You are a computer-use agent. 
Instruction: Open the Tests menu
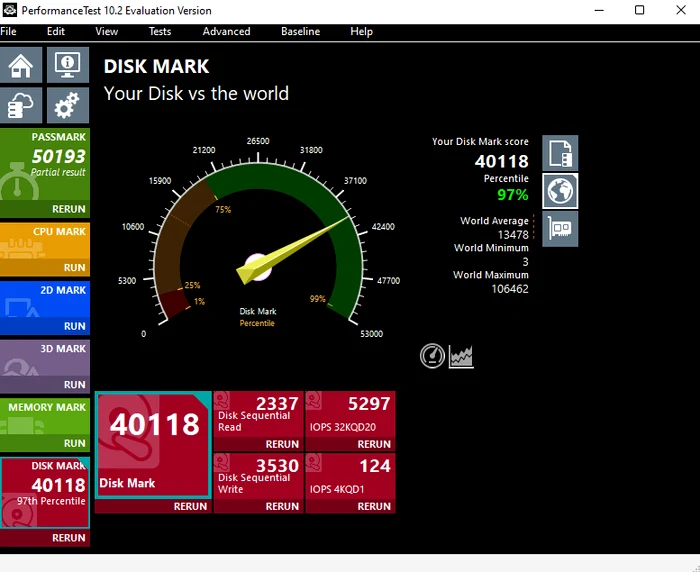(160, 32)
